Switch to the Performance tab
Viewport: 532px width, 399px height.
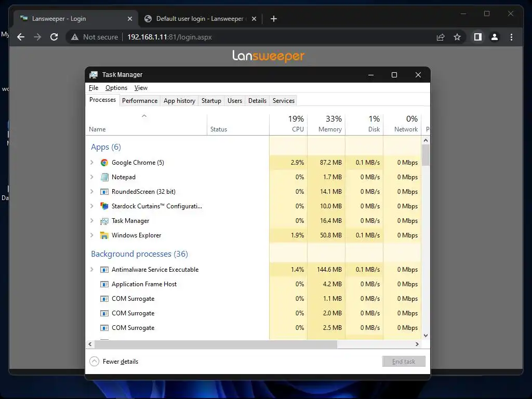click(x=140, y=101)
